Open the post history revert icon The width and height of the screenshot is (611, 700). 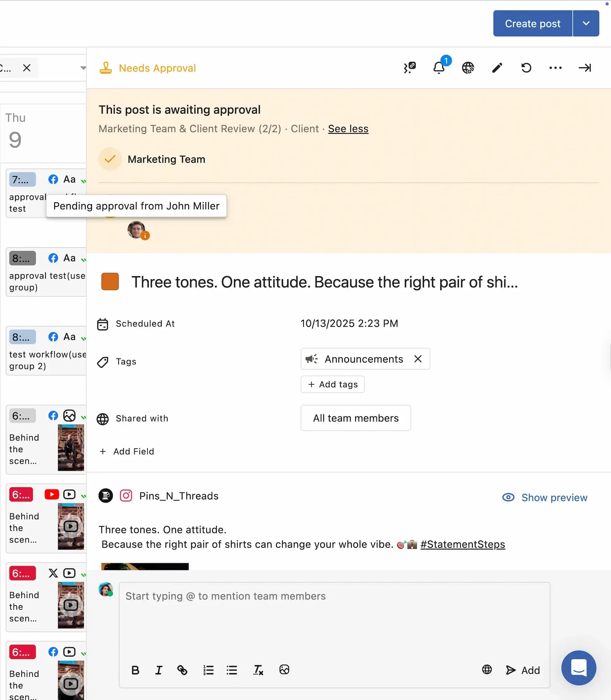click(526, 68)
